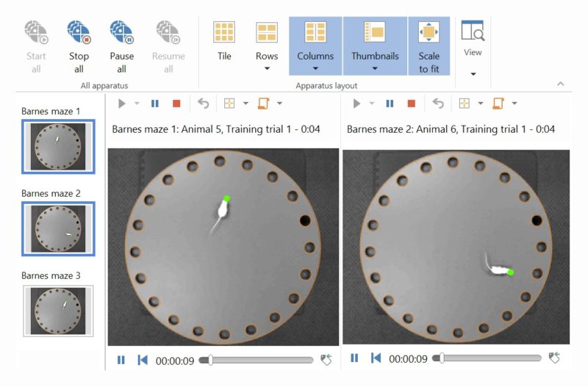Click the Barnes maze 2 video view
Screen dimensions: 588x387
(456, 247)
